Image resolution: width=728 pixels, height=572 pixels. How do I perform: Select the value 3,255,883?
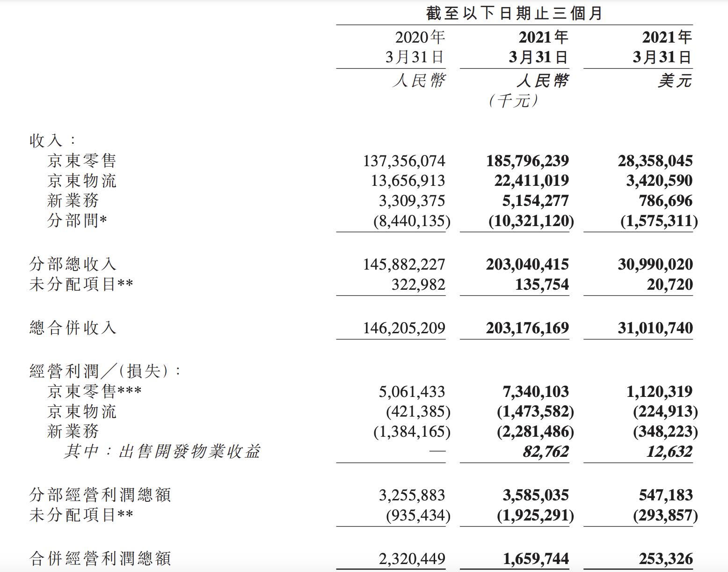click(x=412, y=495)
